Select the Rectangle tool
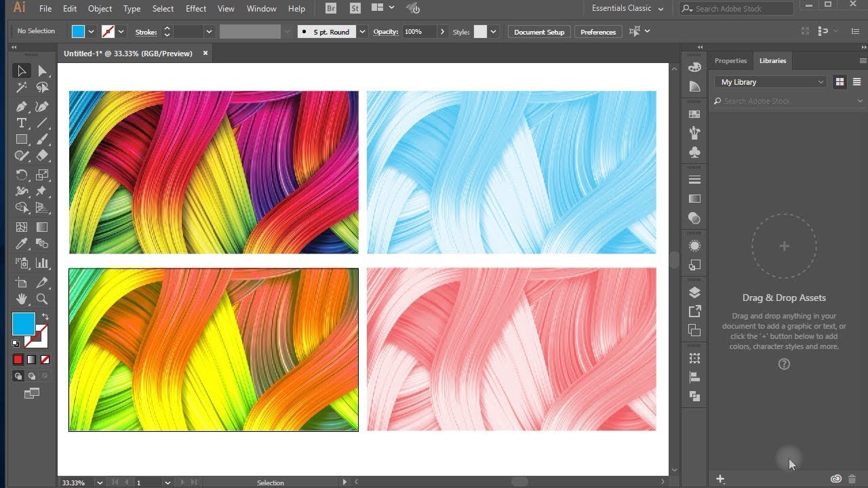The image size is (868, 488). coord(21,140)
